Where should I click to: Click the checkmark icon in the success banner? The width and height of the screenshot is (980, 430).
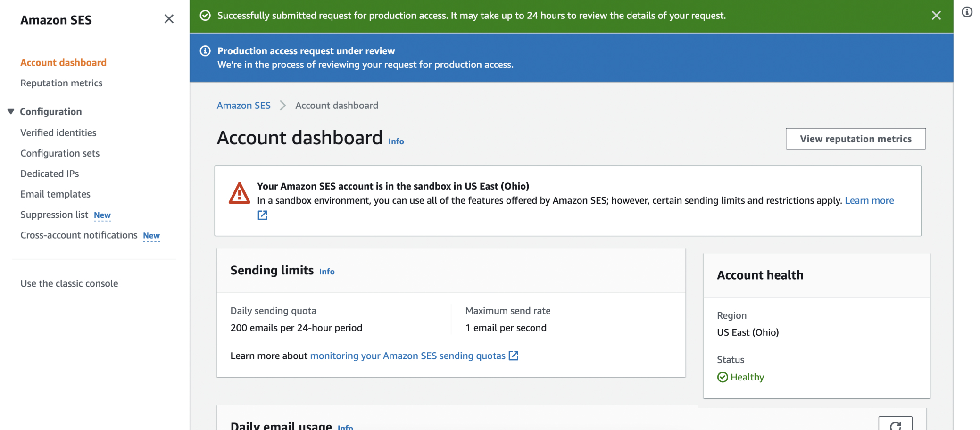(205, 15)
